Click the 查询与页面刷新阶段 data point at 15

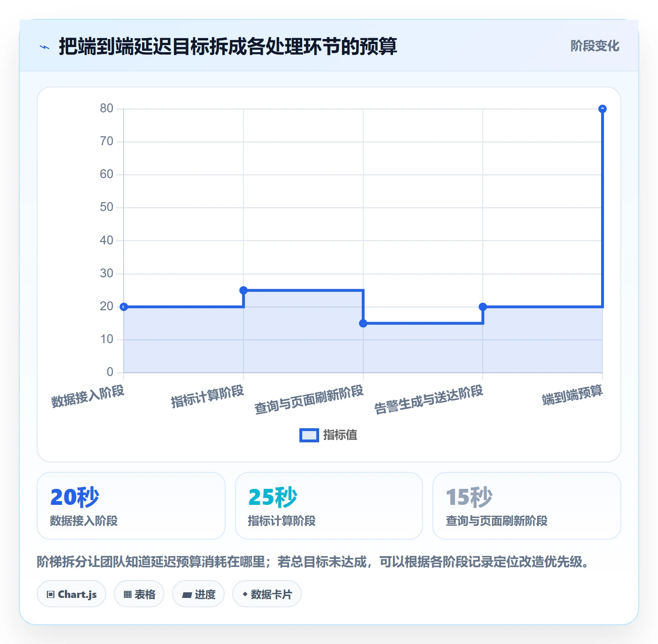coord(363,323)
